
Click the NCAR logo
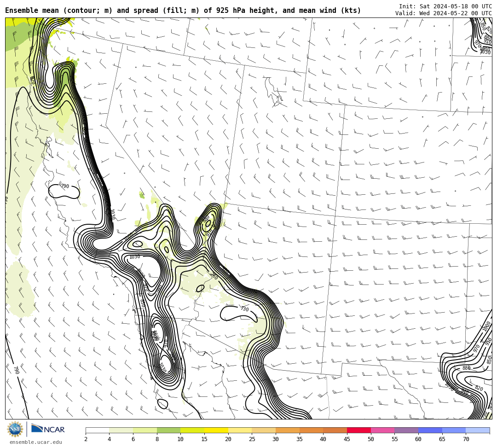[x=48, y=429]
